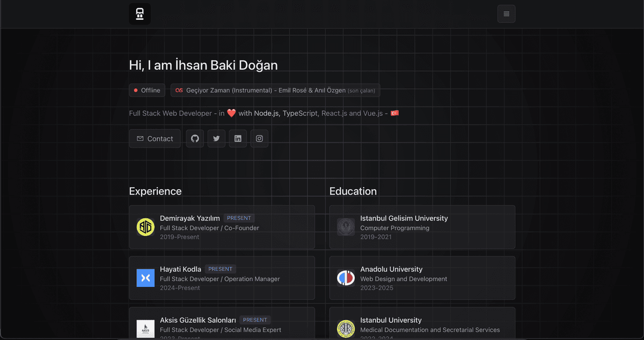Select the Hayati Kodla experience title
This screenshot has width=644, height=340.
click(x=180, y=269)
